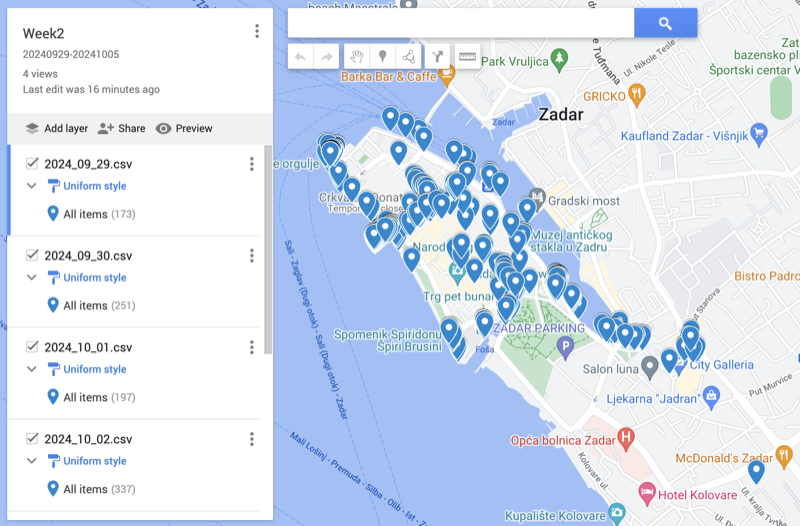Click Add layer button

click(x=56, y=128)
